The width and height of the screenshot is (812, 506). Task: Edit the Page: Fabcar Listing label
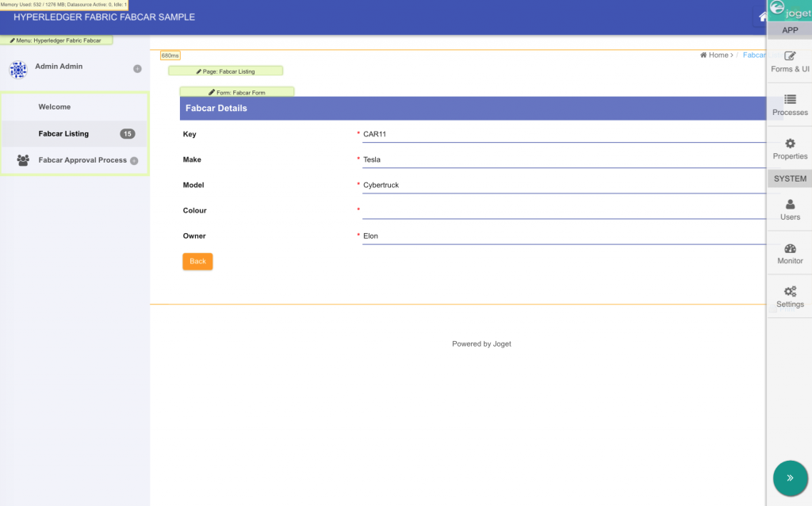(x=225, y=71)
